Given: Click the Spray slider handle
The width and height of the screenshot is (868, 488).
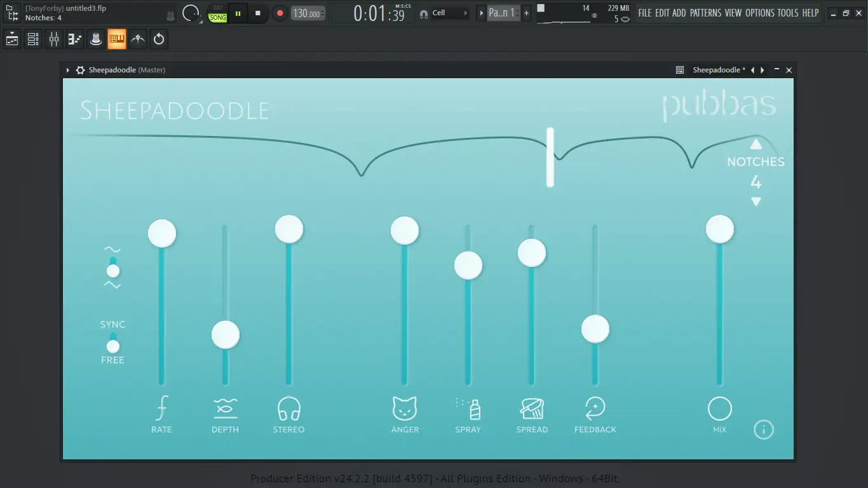Looking at the screenshot, I should pos(468,265).
